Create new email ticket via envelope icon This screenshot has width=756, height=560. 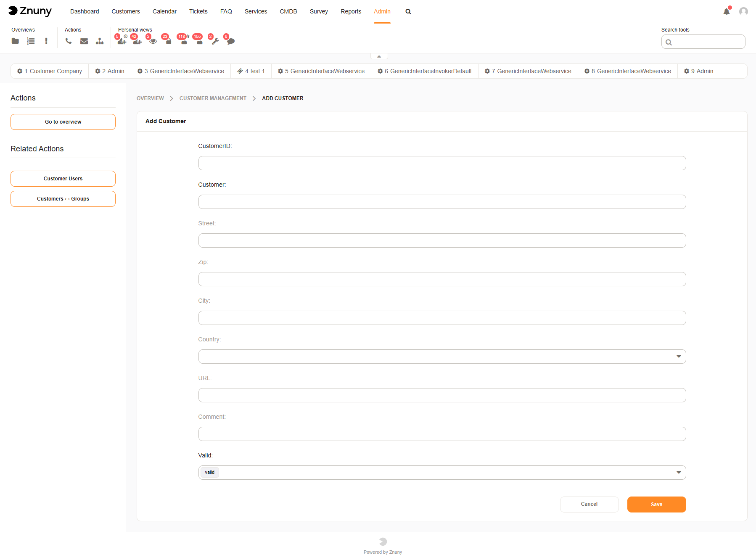84,41
